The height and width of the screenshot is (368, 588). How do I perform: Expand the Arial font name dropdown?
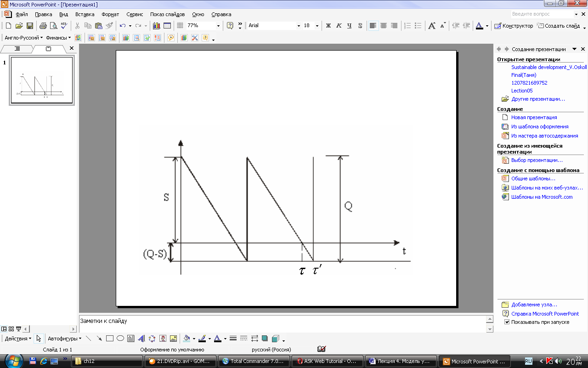pos(299,26)
